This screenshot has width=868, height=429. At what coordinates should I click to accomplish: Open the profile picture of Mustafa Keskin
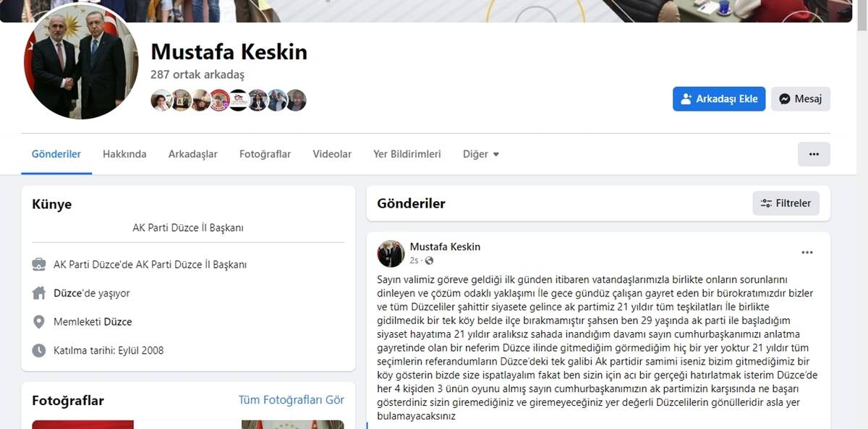point(81,61)
